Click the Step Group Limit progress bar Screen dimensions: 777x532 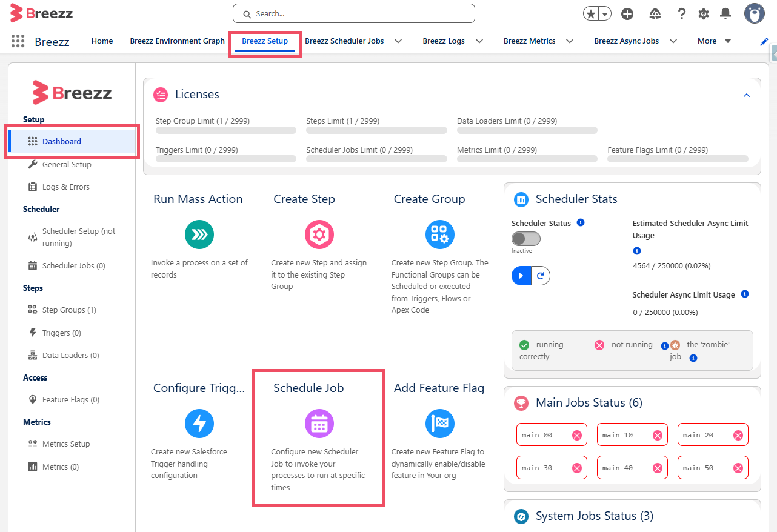(x=226, y=130)
